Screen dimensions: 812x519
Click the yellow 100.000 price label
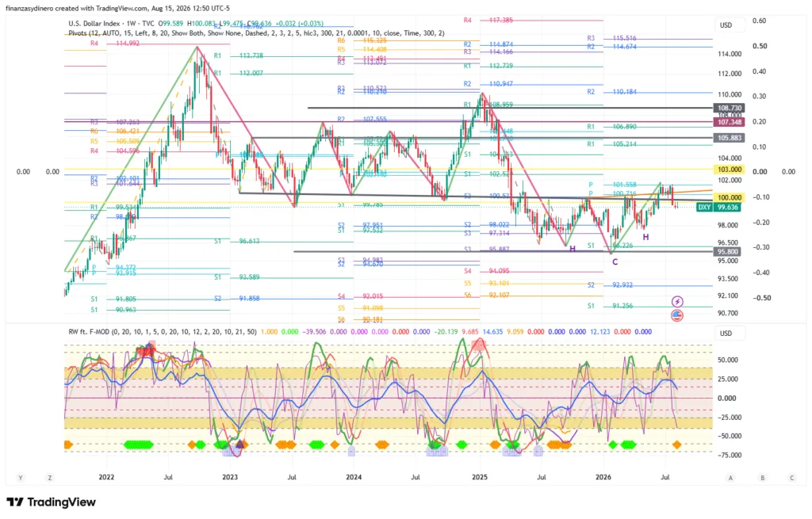click(x=730, y=197)
